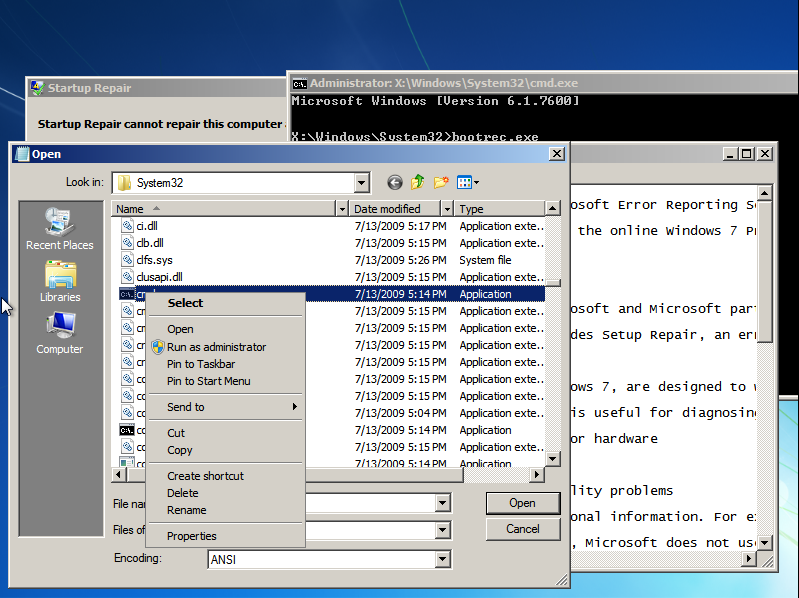Choose Pin to Taskbar
This screenshot has height=598, width=799.
226,364
